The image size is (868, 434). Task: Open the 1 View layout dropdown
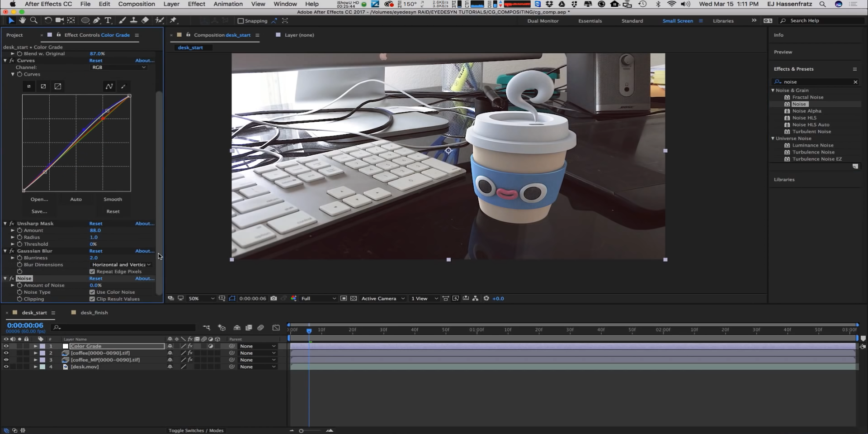click(424, 299)
